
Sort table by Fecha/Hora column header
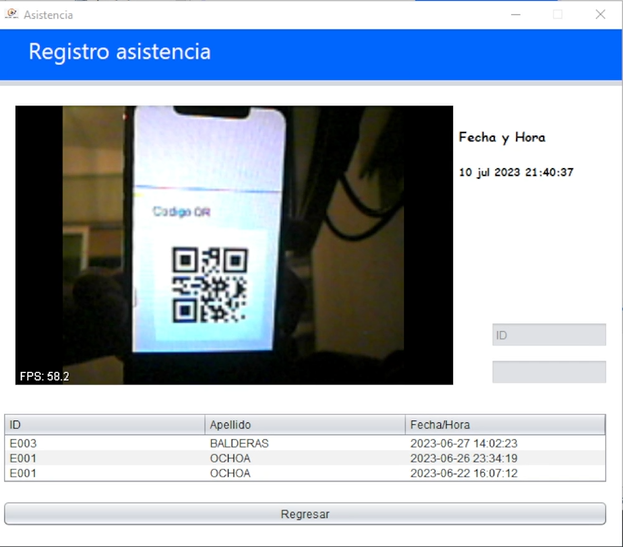tap(505, 425)
